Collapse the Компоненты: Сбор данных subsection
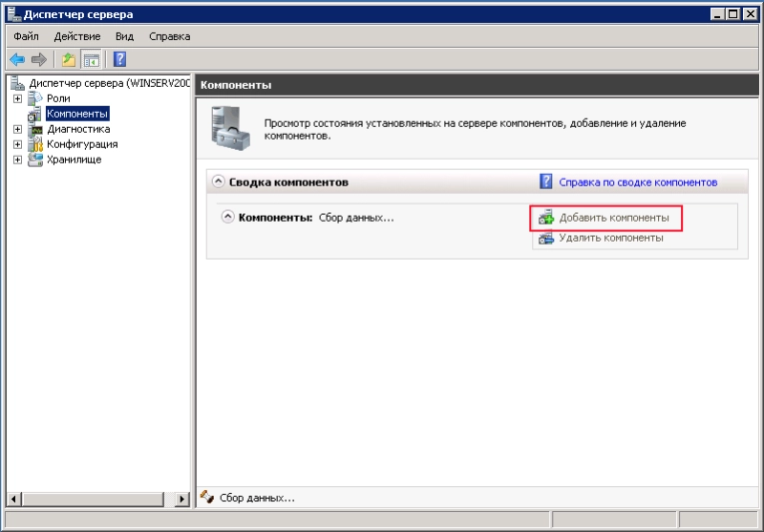 tap(228, 217)
